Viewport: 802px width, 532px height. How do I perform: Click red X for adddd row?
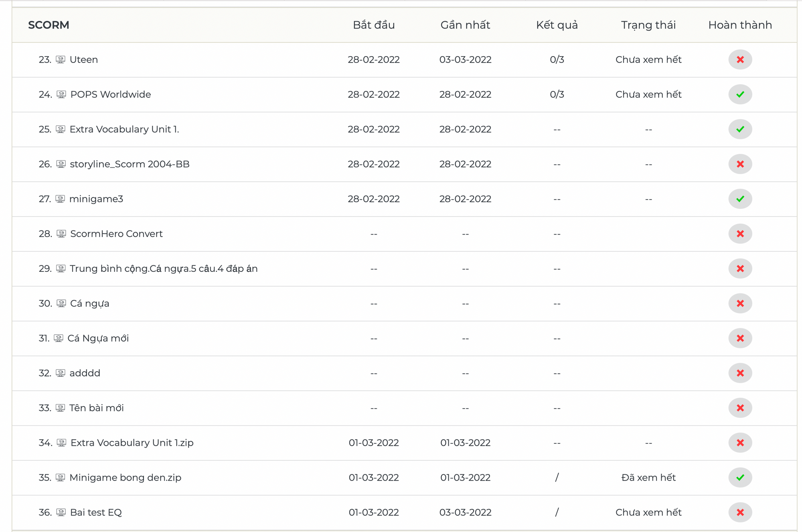740,373
